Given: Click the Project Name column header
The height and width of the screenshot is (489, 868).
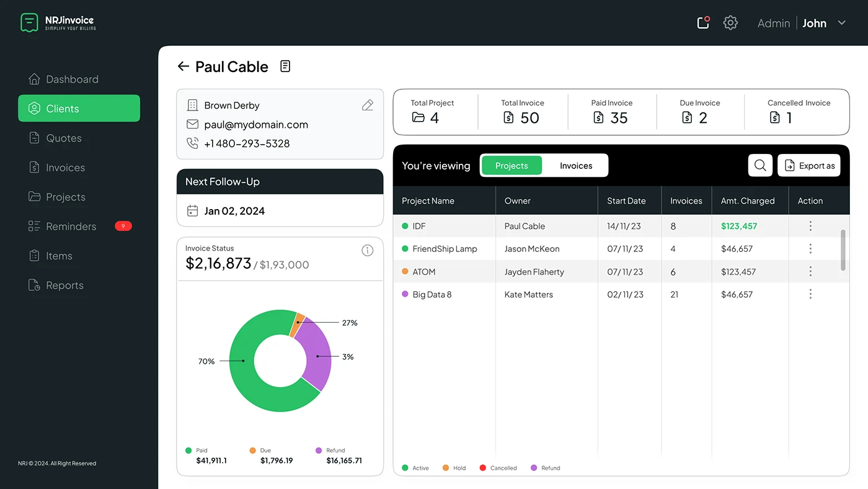Looking at the screenshot, I should [x=428, y=201].
